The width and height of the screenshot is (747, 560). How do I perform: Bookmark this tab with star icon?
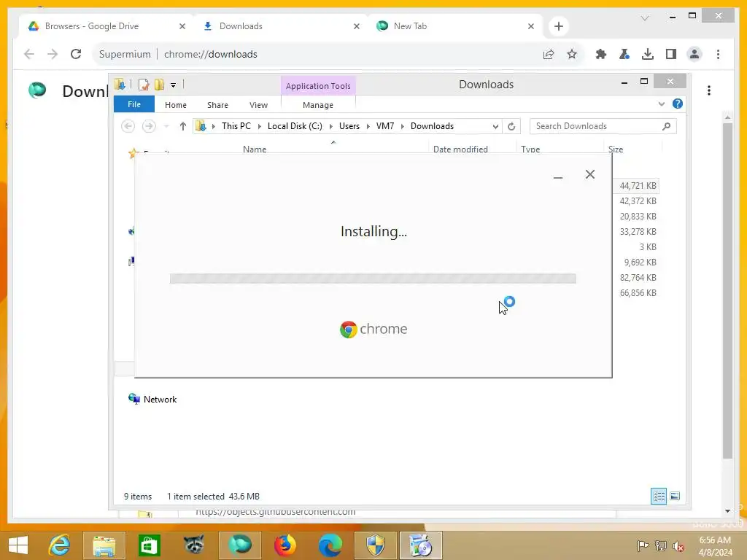[x=572, y=54]
